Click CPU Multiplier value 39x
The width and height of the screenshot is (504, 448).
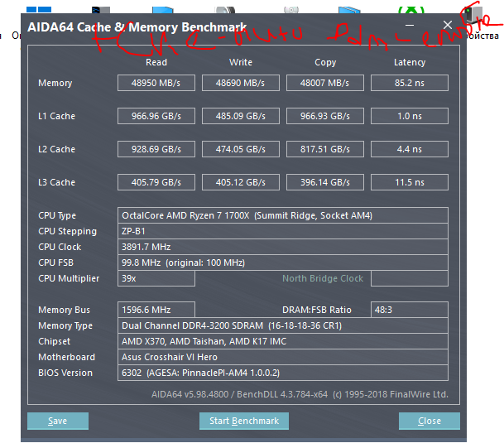156,278
